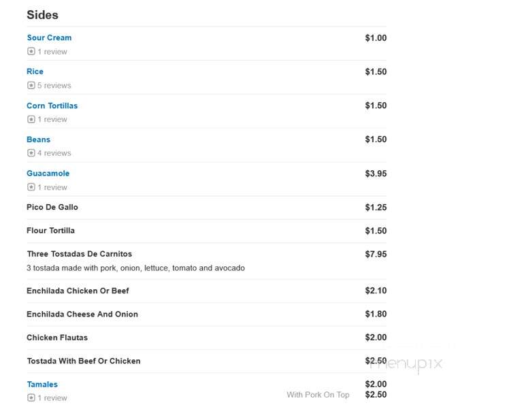Open the Sour Cream item link
The image size is (528, 420).
49,37
